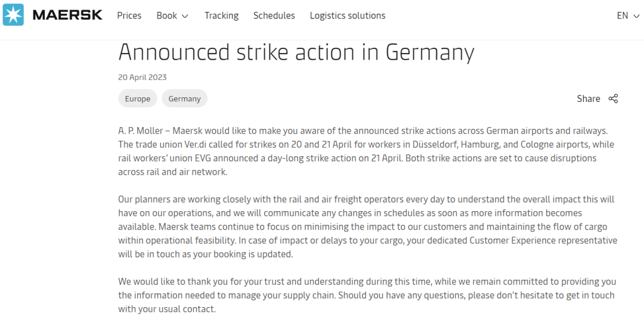Click the Customer Experience representative sentence
This screenshot has width=644, height=319.
(x=367, y=247)
